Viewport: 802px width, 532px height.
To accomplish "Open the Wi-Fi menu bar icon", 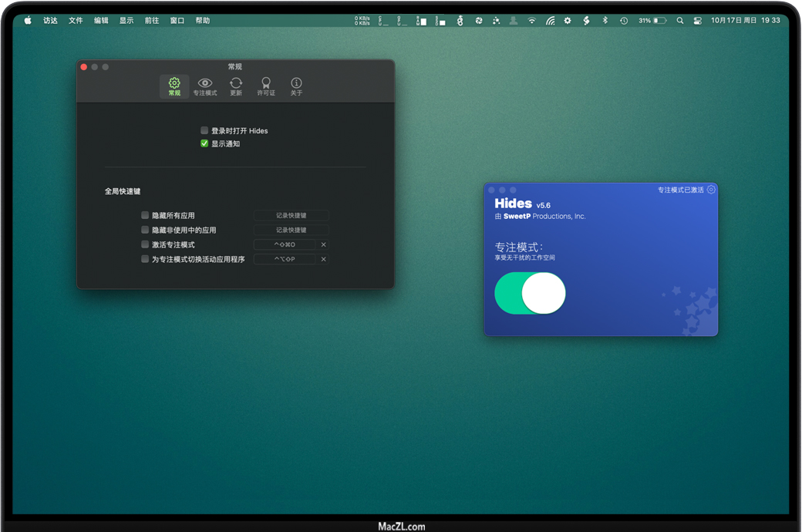I will [x=531, y=21].
